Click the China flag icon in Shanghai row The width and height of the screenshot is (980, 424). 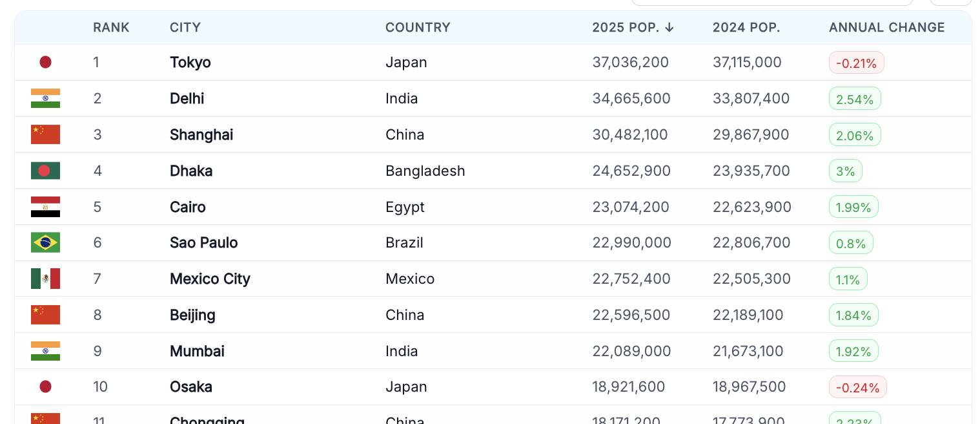tap(45, 134)
